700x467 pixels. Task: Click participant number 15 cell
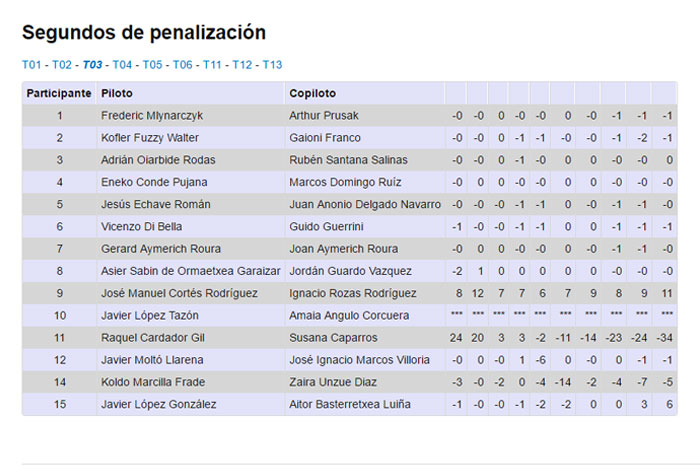[59, 405]
